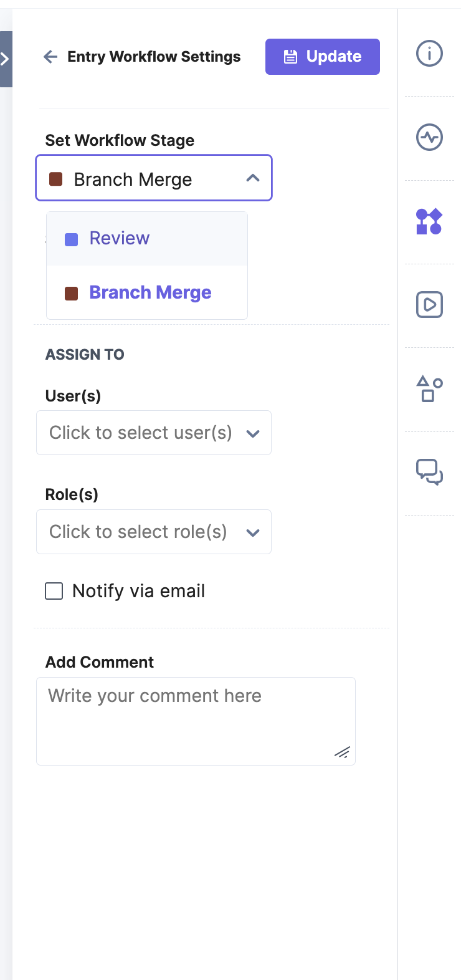461x980 pixels.
Task: Click the back arrow beside Entry Workflow Settings
Action: (x=50, y=57)
